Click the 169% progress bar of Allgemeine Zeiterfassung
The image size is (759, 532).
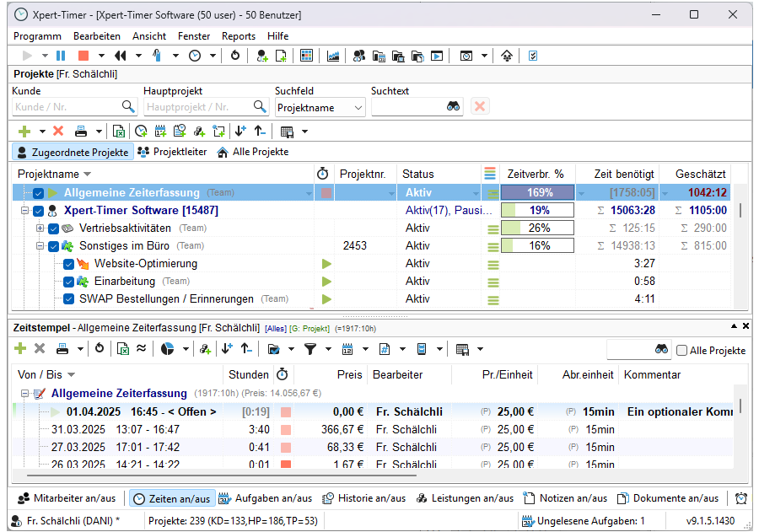click(x=537, y=193)
